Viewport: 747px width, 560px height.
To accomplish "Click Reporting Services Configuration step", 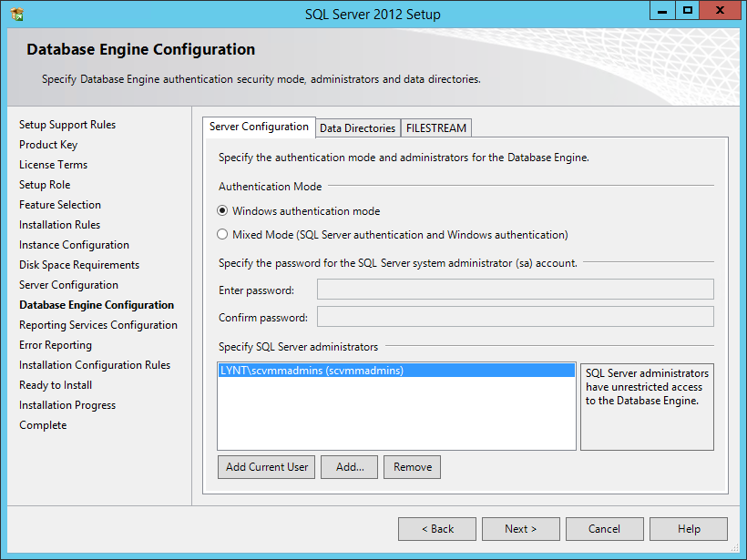I will [x=98, y=325].
